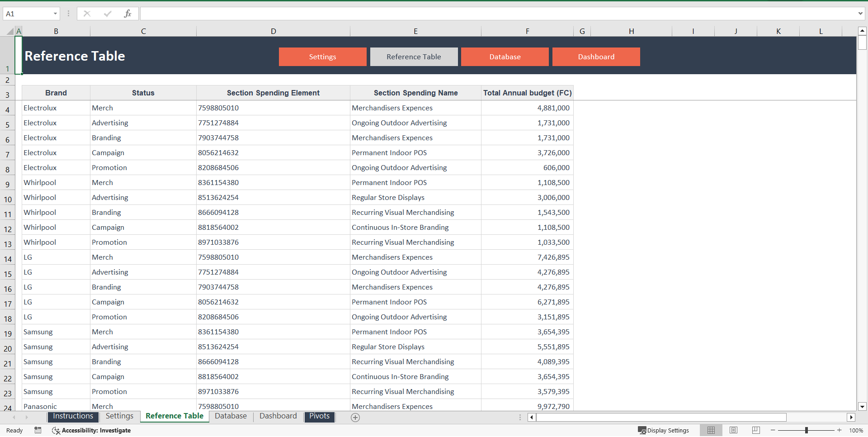The width and height of the screenshot is (868, 437).
Task: Click the Cancel entry X icon
Action: (x=87, y=14)
